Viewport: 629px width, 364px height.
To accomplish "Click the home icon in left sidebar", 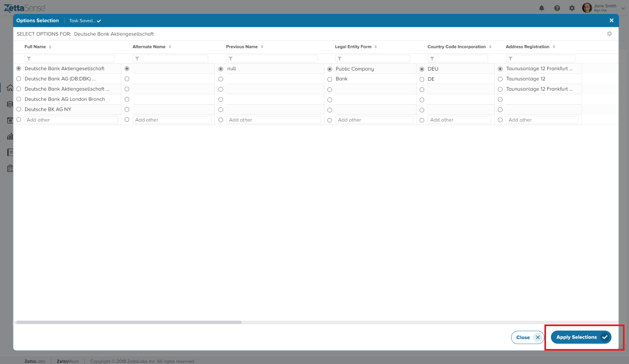I will tap(9, 88).
